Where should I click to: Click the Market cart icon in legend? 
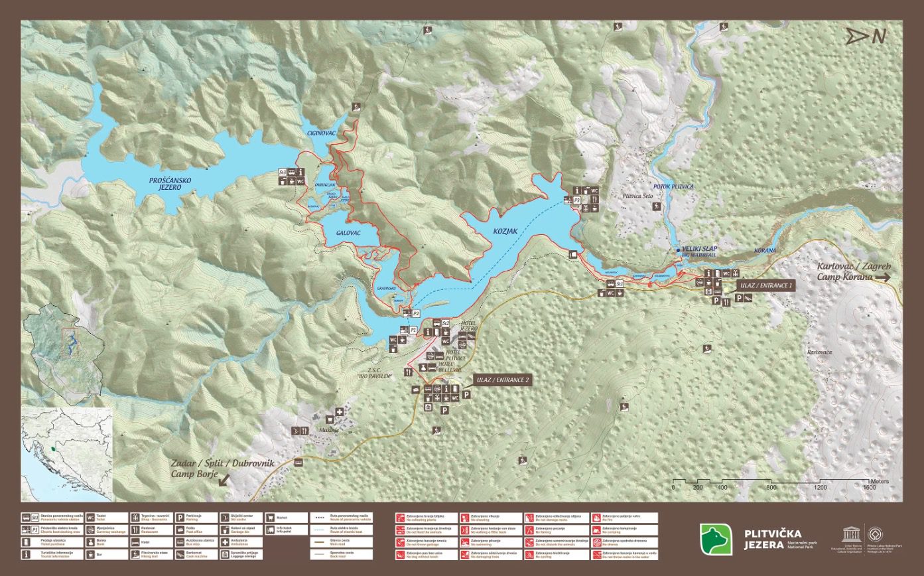tap(271, 517)
